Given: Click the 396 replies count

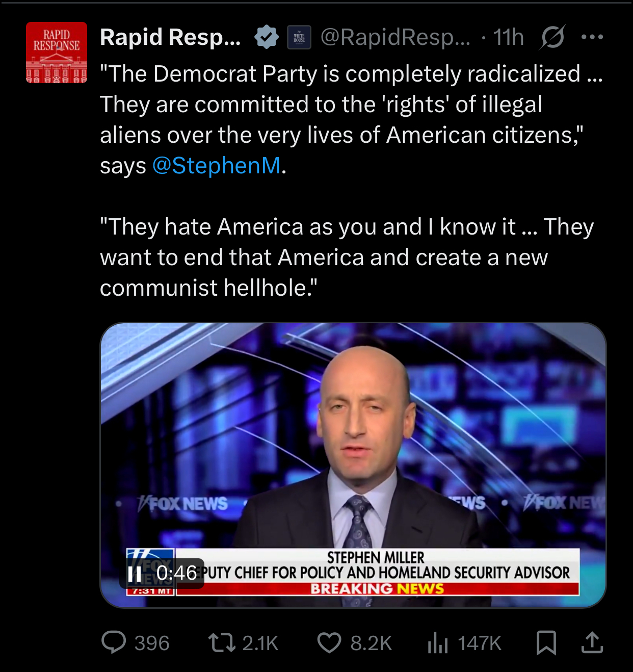Looking at the screenshot, I should (152, 643).
